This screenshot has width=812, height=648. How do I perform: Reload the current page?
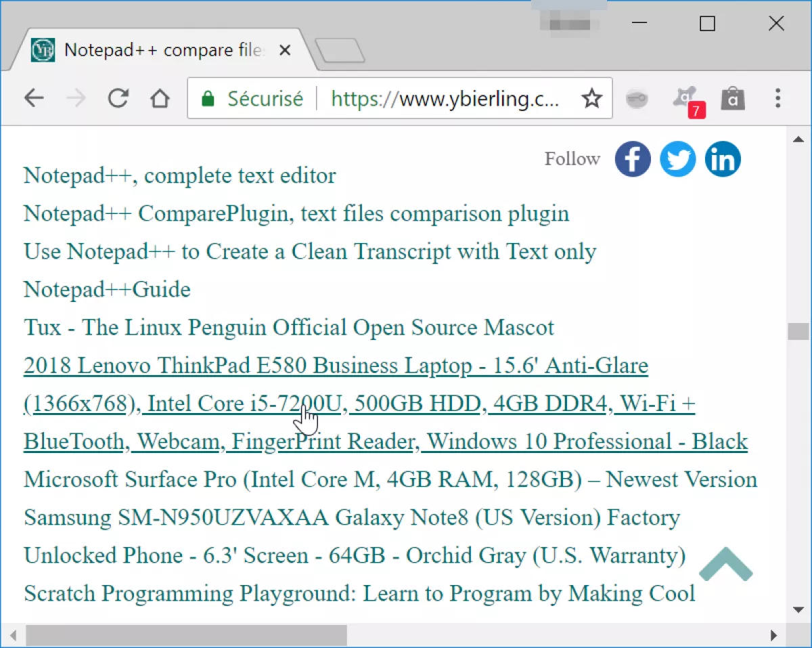(118, 99)
